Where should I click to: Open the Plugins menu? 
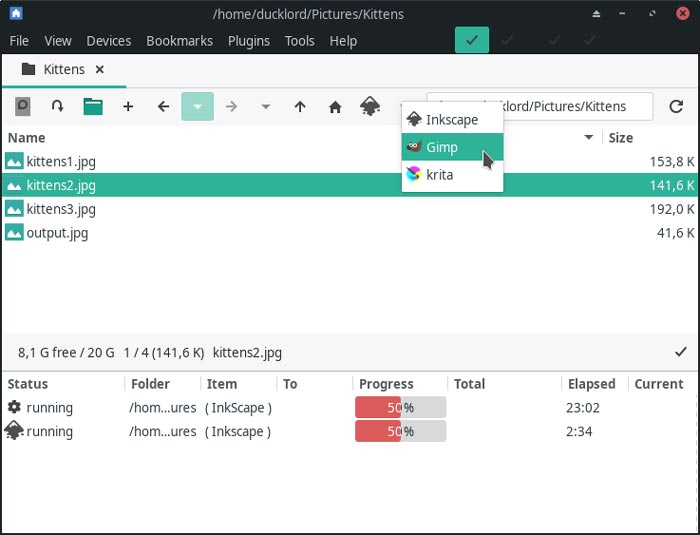(x=248, y=41)
